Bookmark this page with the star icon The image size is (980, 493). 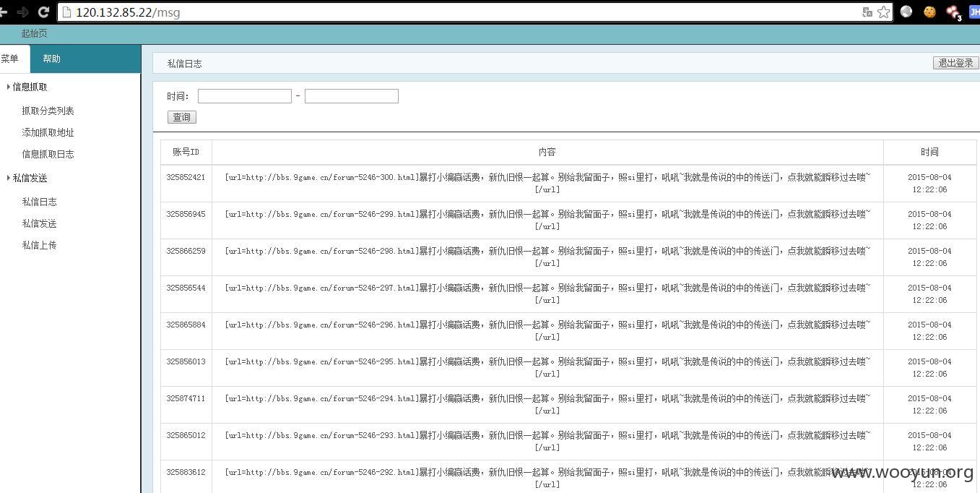pyautogui.click(x=884, y=12)
